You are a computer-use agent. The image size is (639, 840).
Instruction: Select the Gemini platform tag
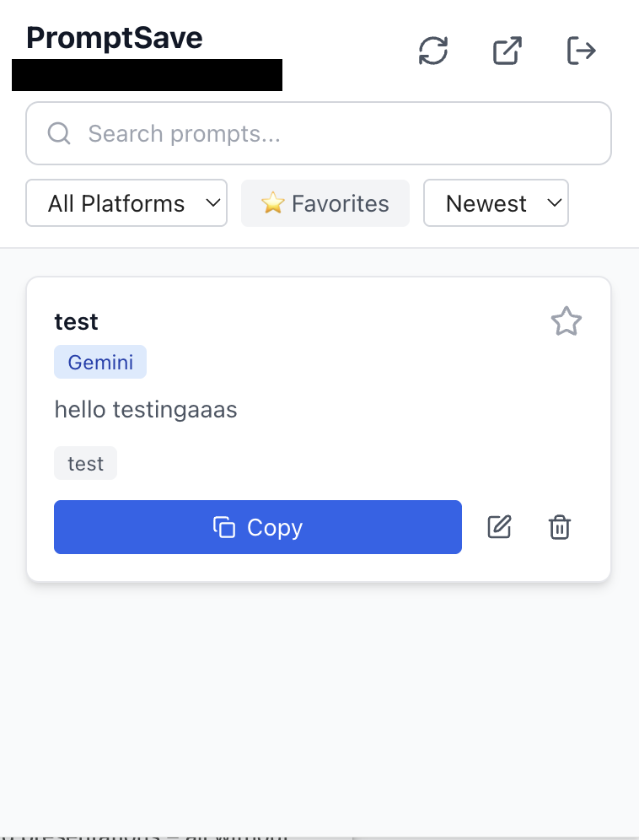pos(100,362)
